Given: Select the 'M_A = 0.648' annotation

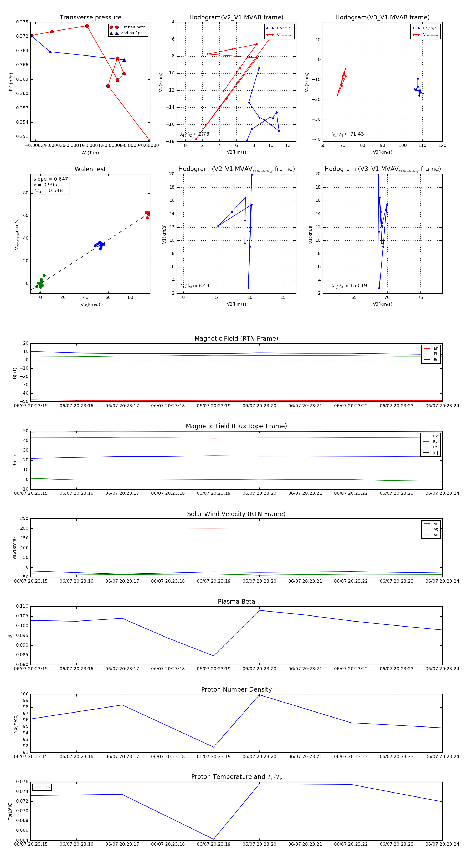Looking at the screenshot, I should pos(48,191).
